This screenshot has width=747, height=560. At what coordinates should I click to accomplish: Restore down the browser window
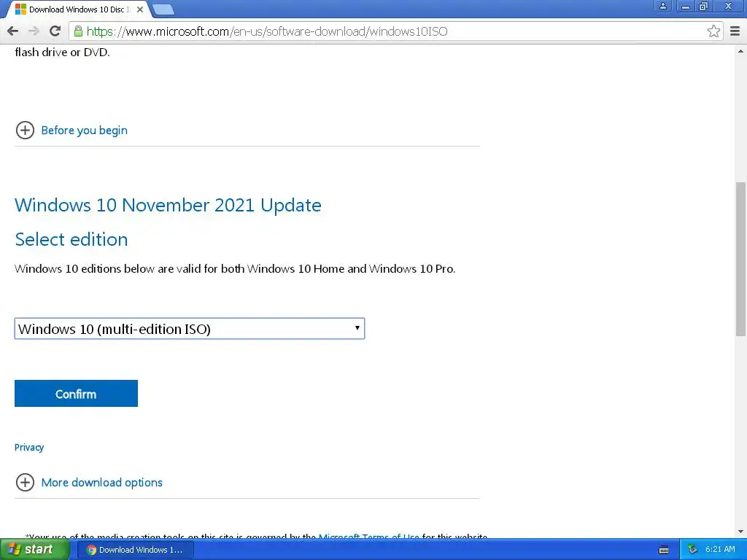(x=704, y=6)
